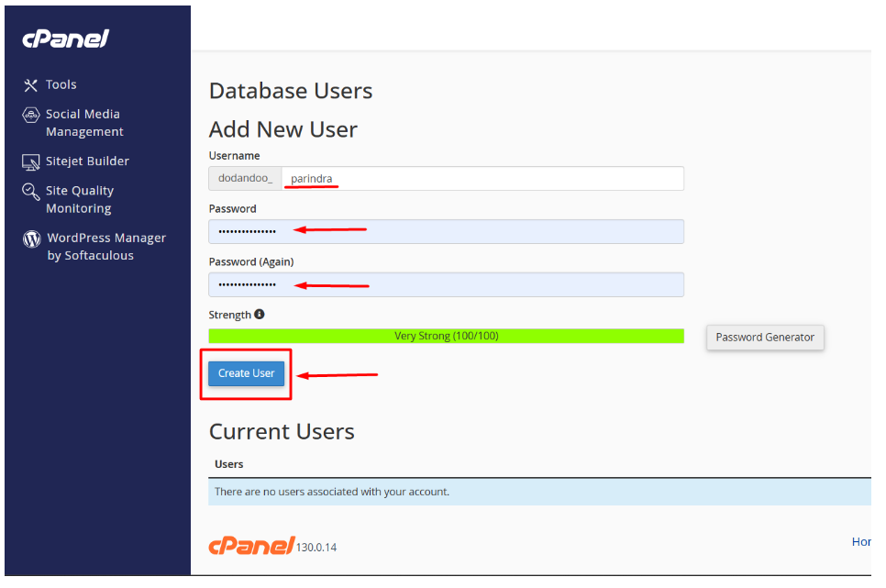
Task: Click the orange cPanel footer logo
Action: click(250, 546)
